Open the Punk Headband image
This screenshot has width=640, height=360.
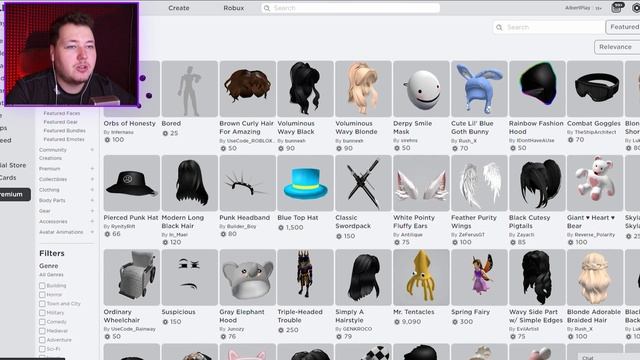[247, 183]
